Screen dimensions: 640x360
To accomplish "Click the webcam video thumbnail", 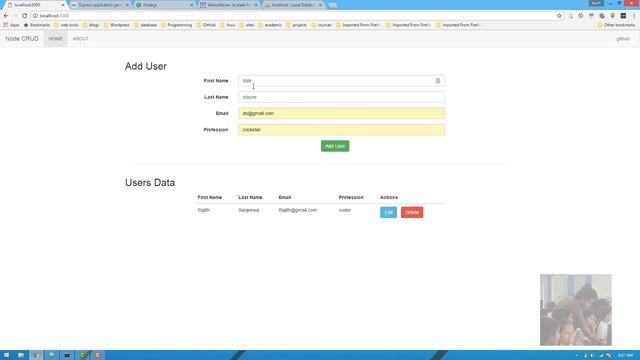I will (576, 310).
